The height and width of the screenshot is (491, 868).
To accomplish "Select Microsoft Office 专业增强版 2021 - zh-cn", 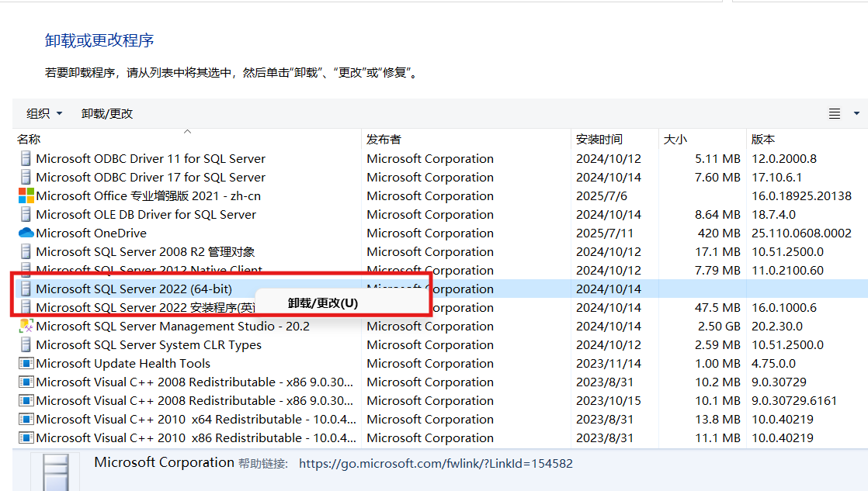I will point(148,195).
